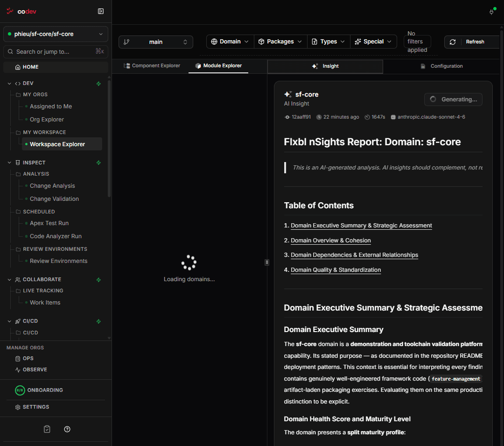Jump to Domain Dependencies & External Relationships link
The image size is (504, 446).
tap(355, 255)
